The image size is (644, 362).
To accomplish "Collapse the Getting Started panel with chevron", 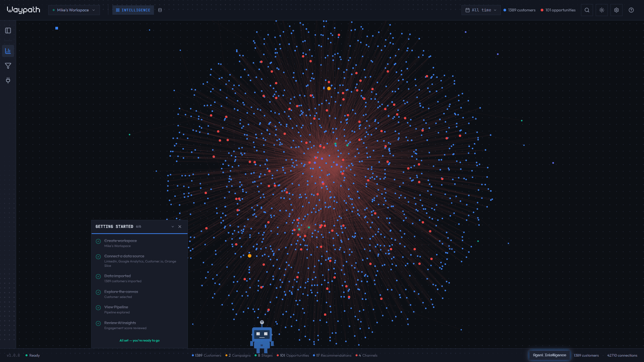I will point(172,227).
